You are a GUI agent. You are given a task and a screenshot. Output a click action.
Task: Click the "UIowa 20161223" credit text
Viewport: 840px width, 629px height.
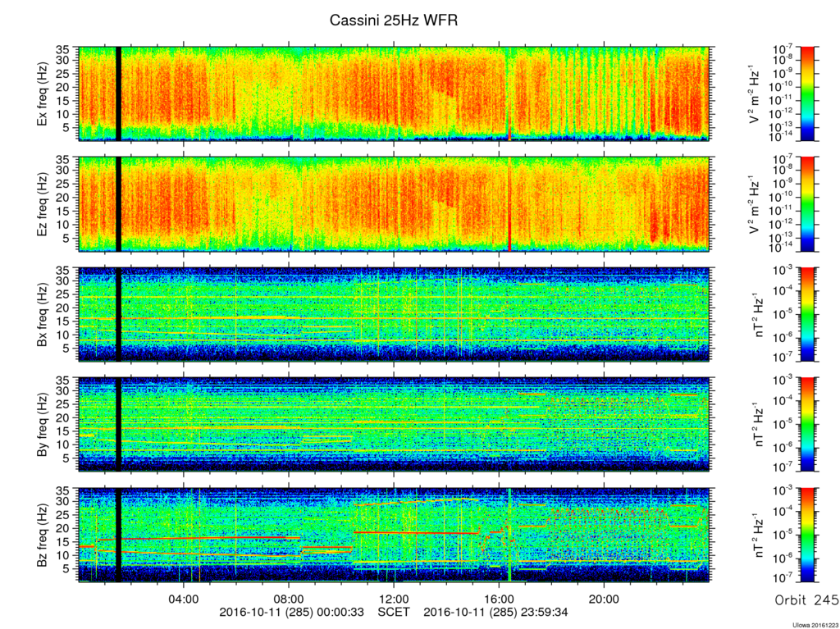pos(815,625)
